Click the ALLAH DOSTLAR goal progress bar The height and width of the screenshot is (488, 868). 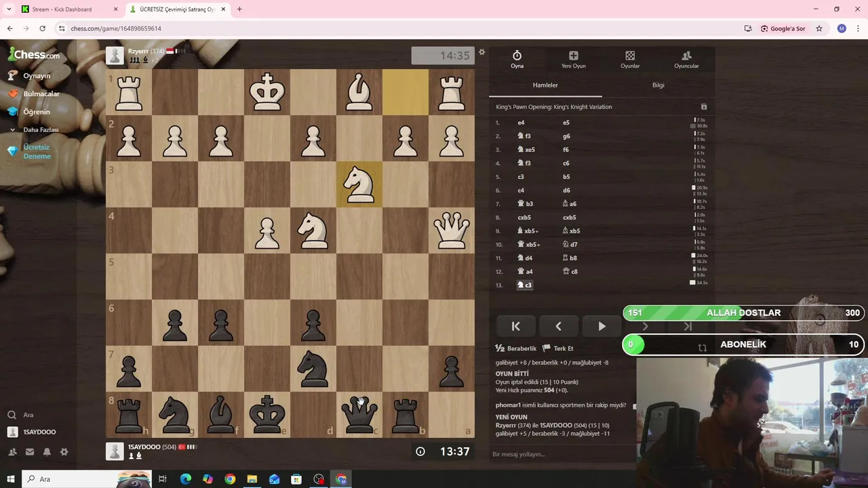tap(743, 312)
